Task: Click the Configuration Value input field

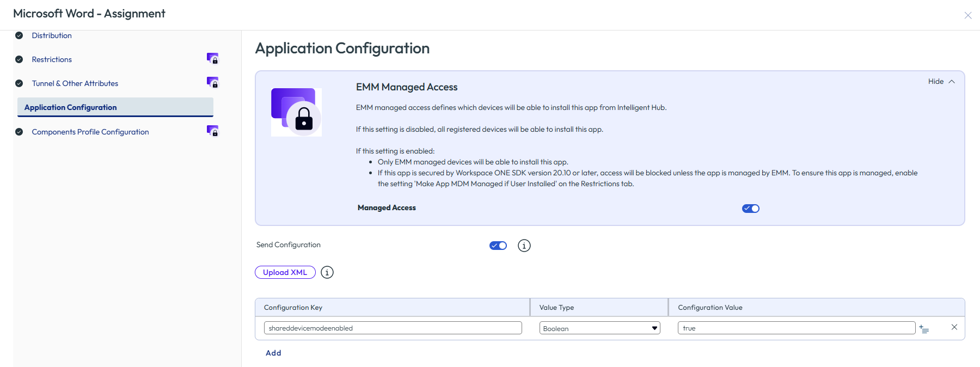Action: [x=797, y=328]
